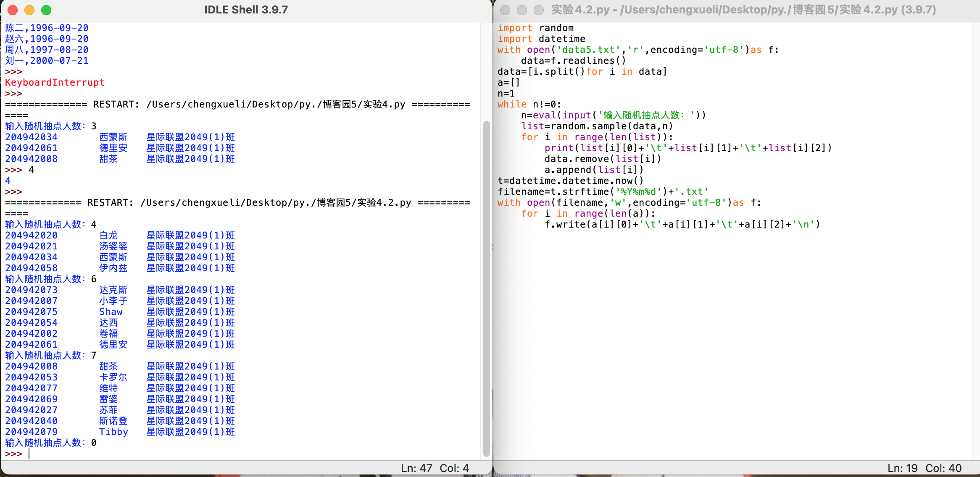
Task: Maximize IDLE Shell using green button
Action: click(x=46, y=10)
